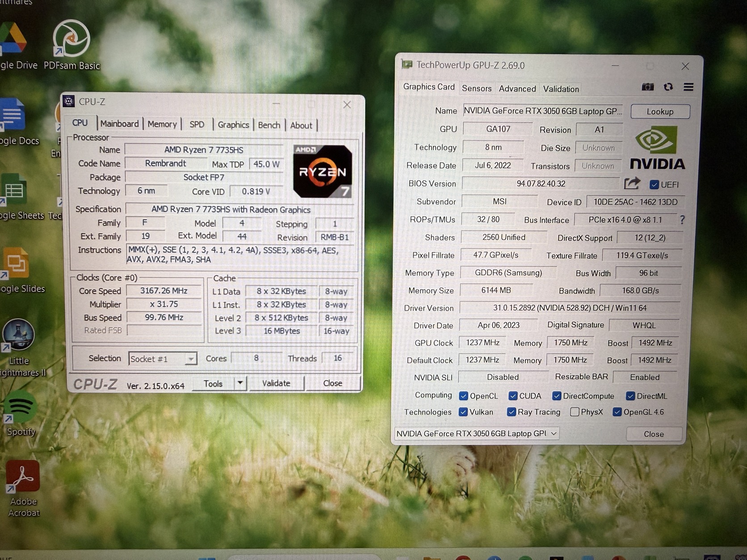Open the Socket #1 selection dropdown
Image resolution: width=747 pixels, height=560 pixels.
click(x=163, y=359)
